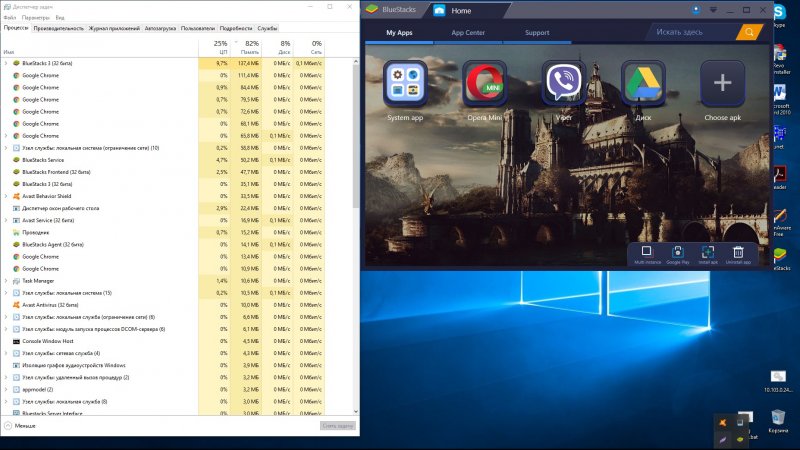Expand Узел службы: сетевая служба (4)
800x450 pixels.
pyautogui.click(x=6, y=353)
